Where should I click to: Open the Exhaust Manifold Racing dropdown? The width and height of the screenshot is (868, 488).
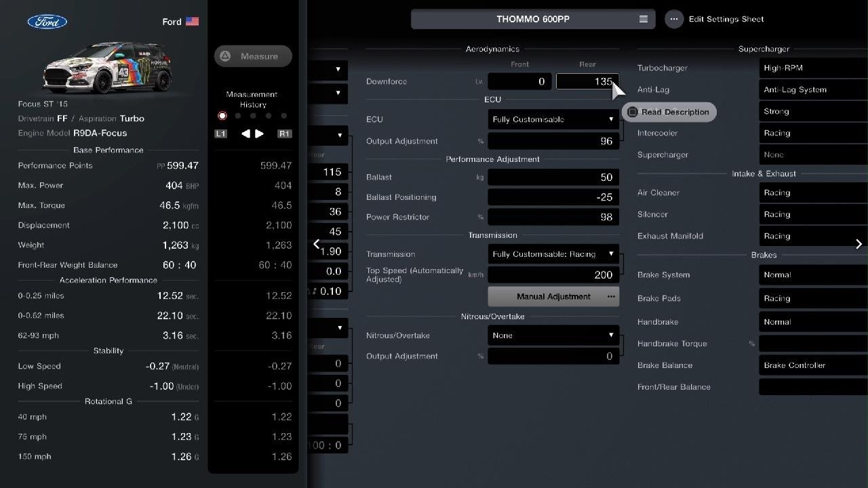point(813,236)
